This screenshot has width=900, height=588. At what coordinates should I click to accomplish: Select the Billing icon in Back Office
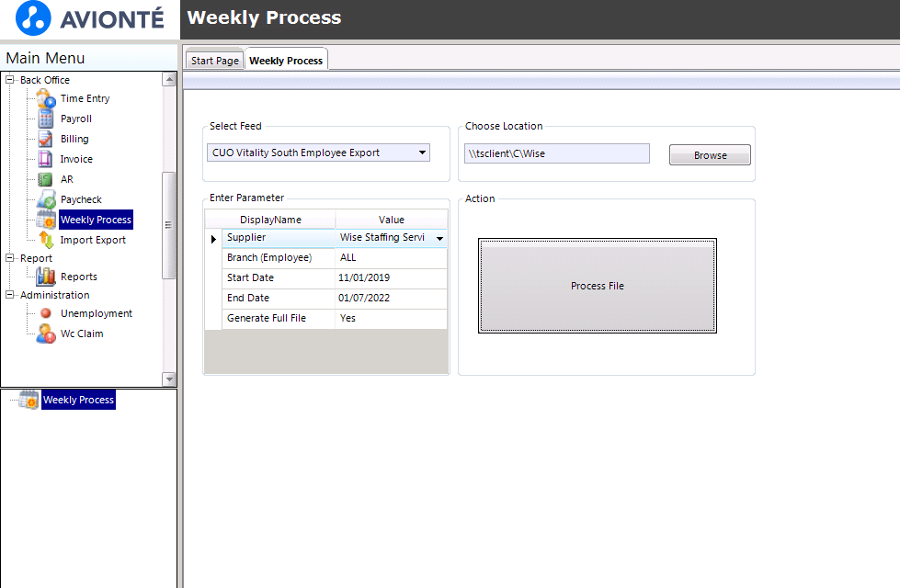45,139
